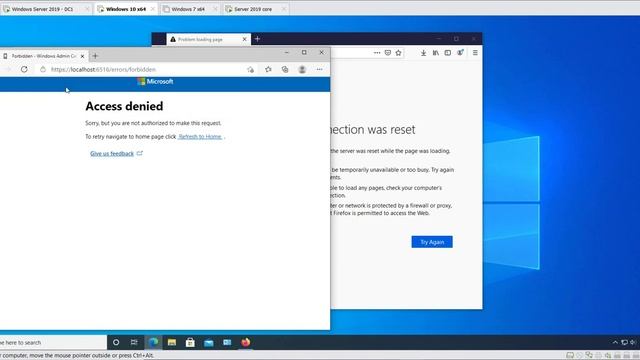Open Firefox hamburger menu
640x360 pixels.
pyautogui.click(x=475, y=53)
